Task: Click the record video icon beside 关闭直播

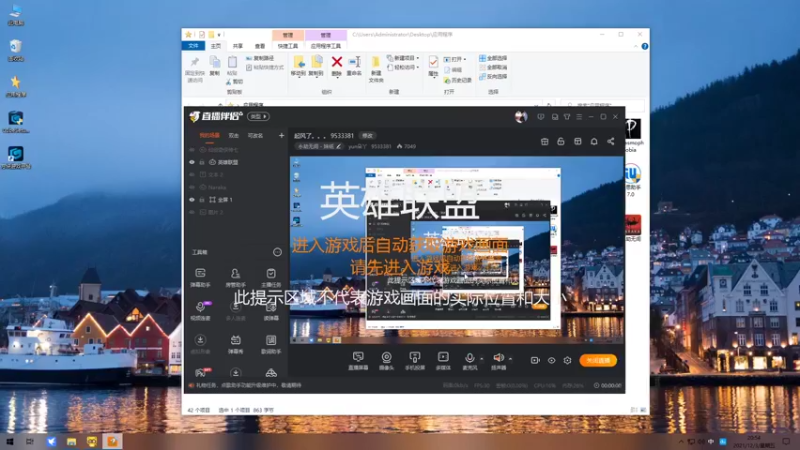Action: [535, 360]
